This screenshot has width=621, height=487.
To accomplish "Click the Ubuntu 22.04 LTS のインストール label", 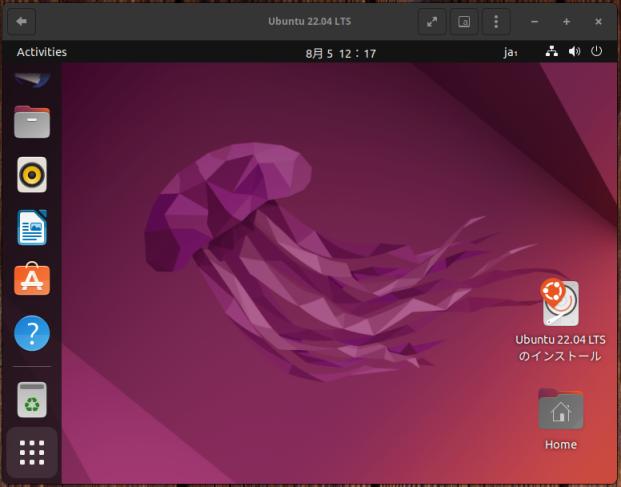I will [560, 348].
